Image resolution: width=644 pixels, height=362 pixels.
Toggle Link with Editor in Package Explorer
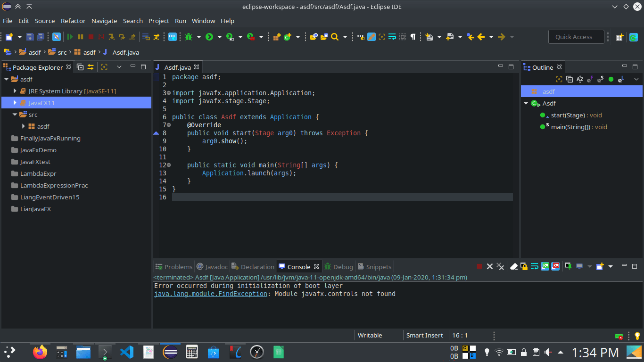coord(91,67)
